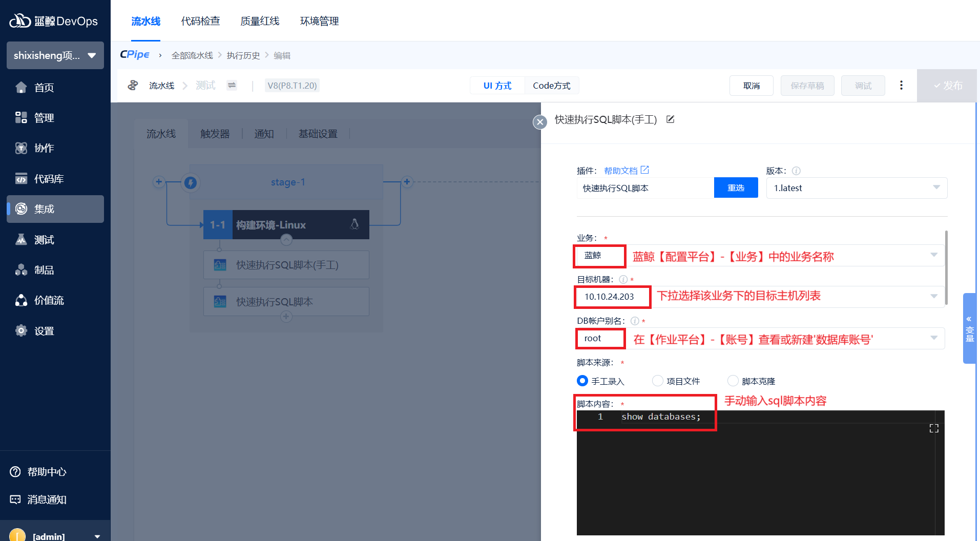Expand the shixisheng project selector
Image resolution: width=980 pixels, height=541 pixels.
(x=55, y=55)
